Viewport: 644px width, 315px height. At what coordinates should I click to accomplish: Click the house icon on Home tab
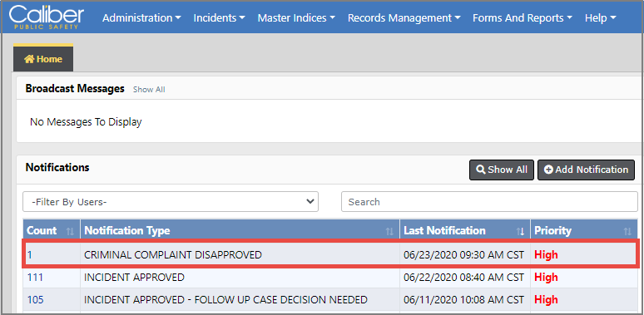click(x=29, y=59)
